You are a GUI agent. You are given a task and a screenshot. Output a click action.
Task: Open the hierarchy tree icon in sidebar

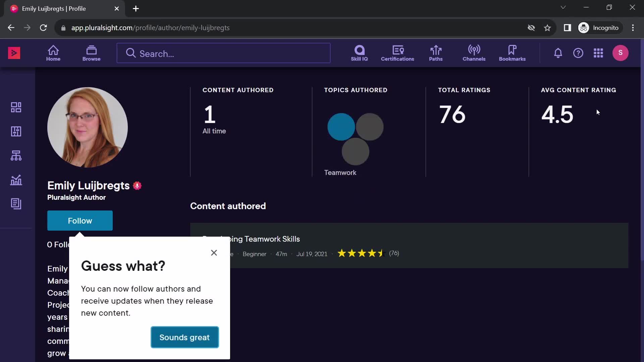coord(16,156)
